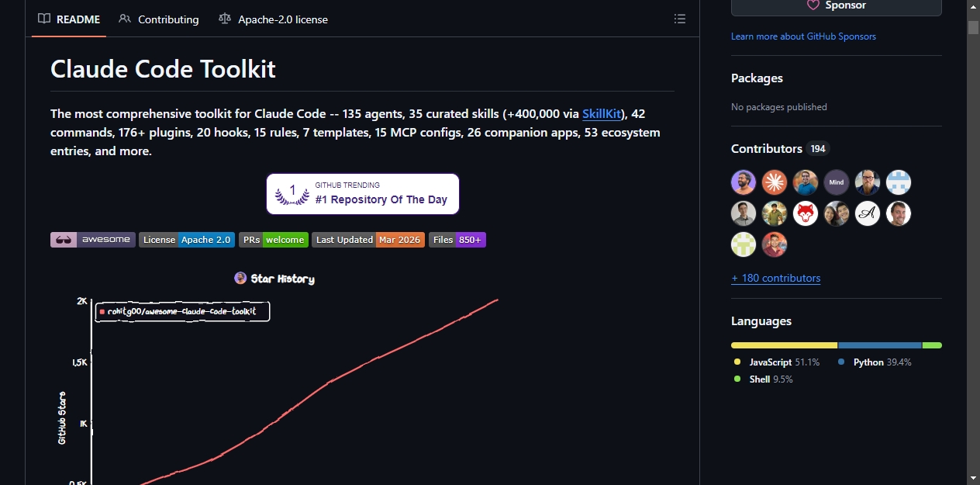Screen dimensions: 980x485
Task: Click the Shell 9.5% language link
Action: (x=764, y=379)
